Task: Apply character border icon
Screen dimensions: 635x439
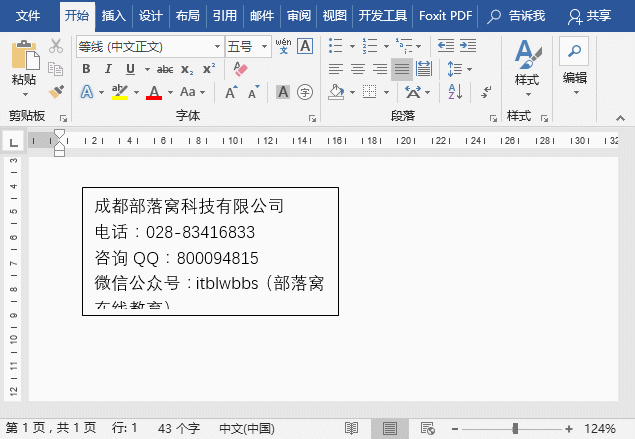Action: [305, 46]
